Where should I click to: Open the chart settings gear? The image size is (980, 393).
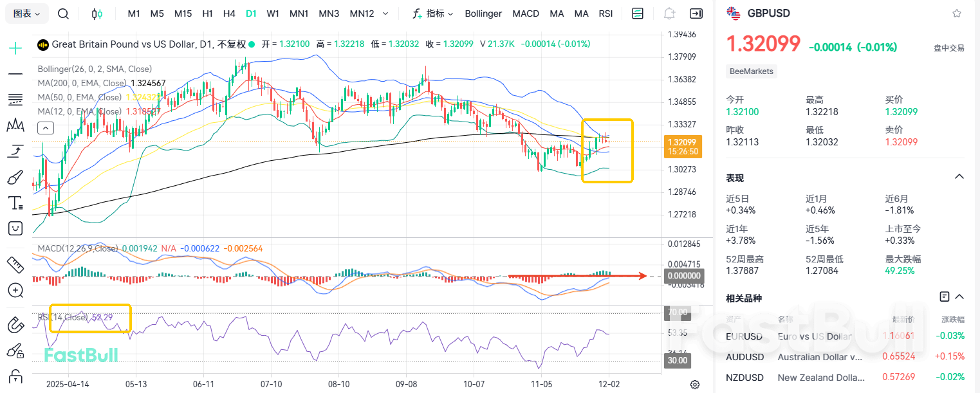pyautogui.click(x=694, y=384)
